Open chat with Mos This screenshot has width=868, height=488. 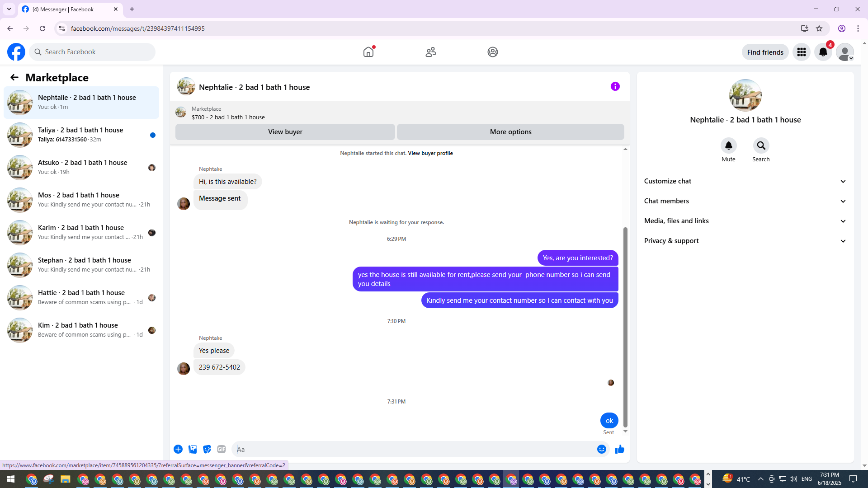(81, 200)
